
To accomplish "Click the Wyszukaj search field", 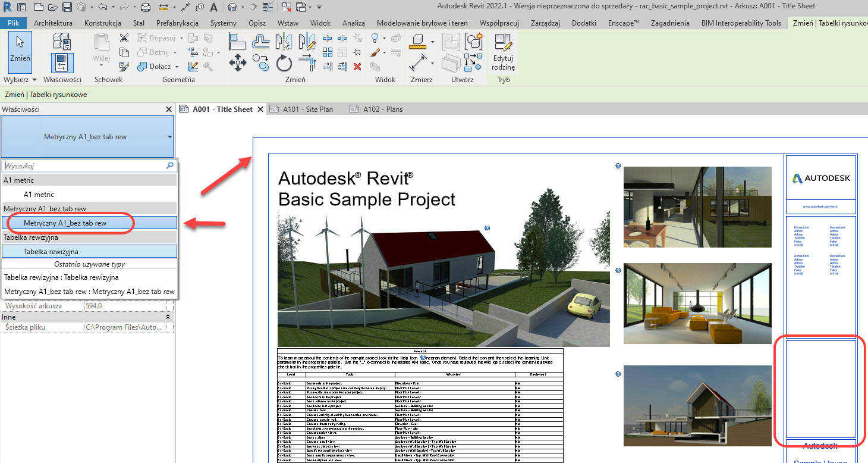I will [83, 166].
